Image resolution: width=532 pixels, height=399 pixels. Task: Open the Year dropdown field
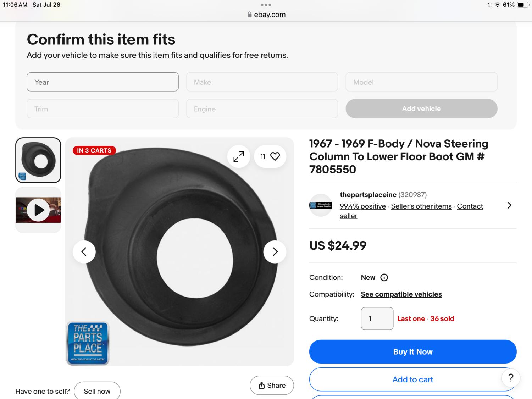pos(102,82)
